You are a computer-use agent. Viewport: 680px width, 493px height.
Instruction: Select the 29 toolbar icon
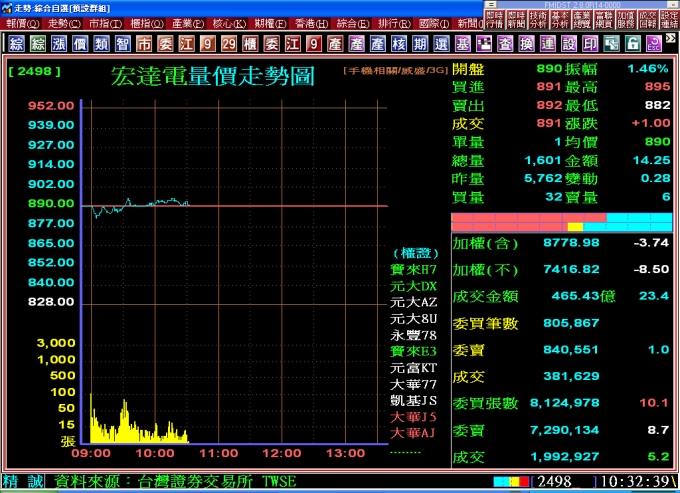[x=229, y=44]
